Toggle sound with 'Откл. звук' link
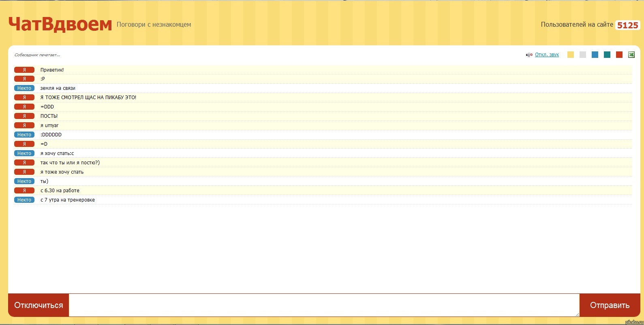Image resolution: width=644 pixels, height=325 pixels. point(547,55)
